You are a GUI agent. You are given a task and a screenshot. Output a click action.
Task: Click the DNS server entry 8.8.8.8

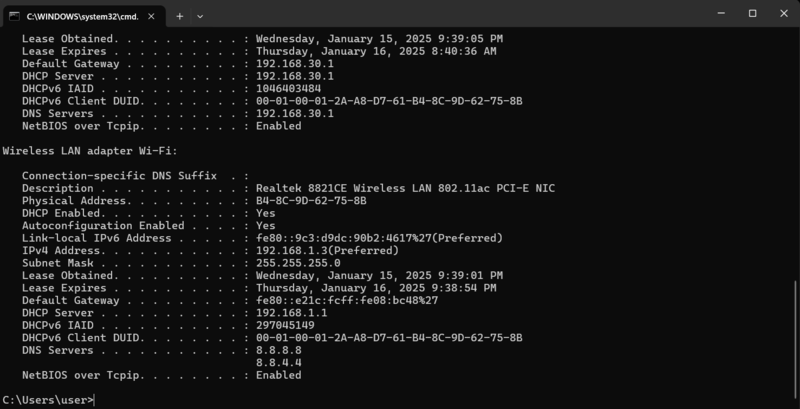point(279,350)
